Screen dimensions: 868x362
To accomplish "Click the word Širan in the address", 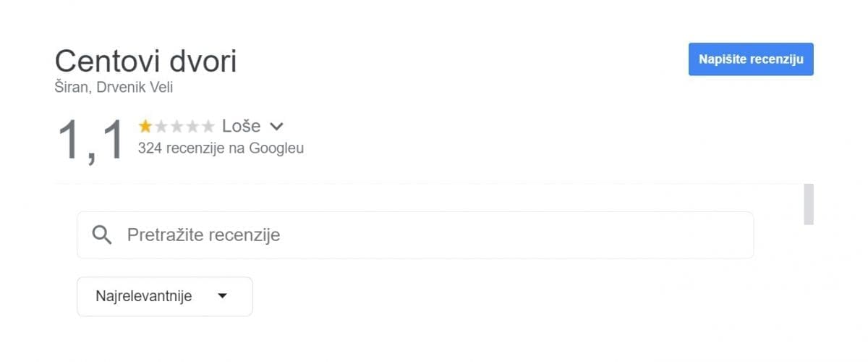I will pos(71,88).
